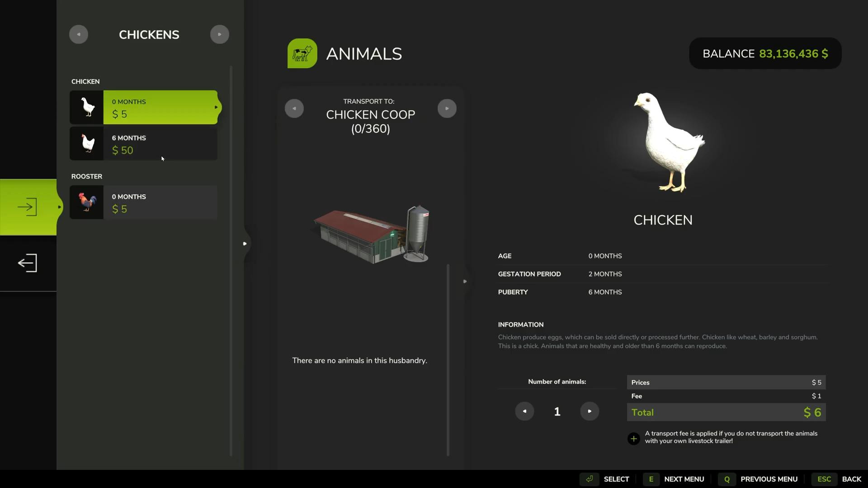The width and height of the screenshot is (868, 488).
Task: Select the 0 months rooster for $5
Action: click(144, 202)
